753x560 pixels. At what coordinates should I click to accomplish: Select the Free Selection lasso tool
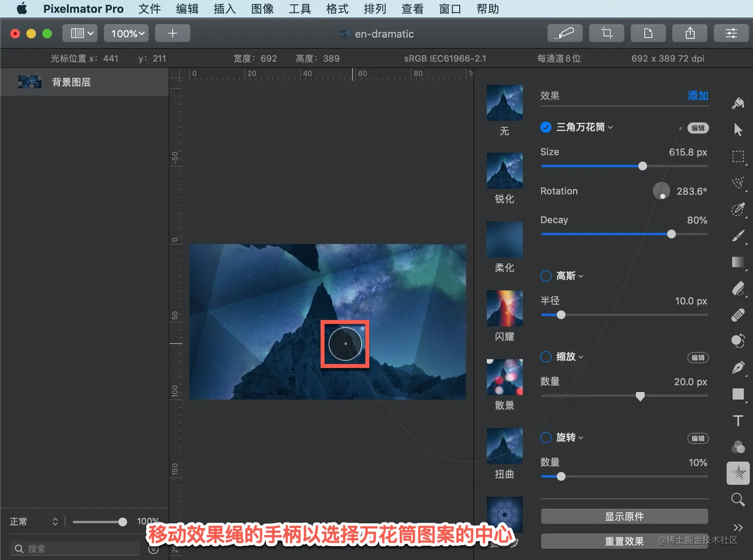(x=738, y=182)
